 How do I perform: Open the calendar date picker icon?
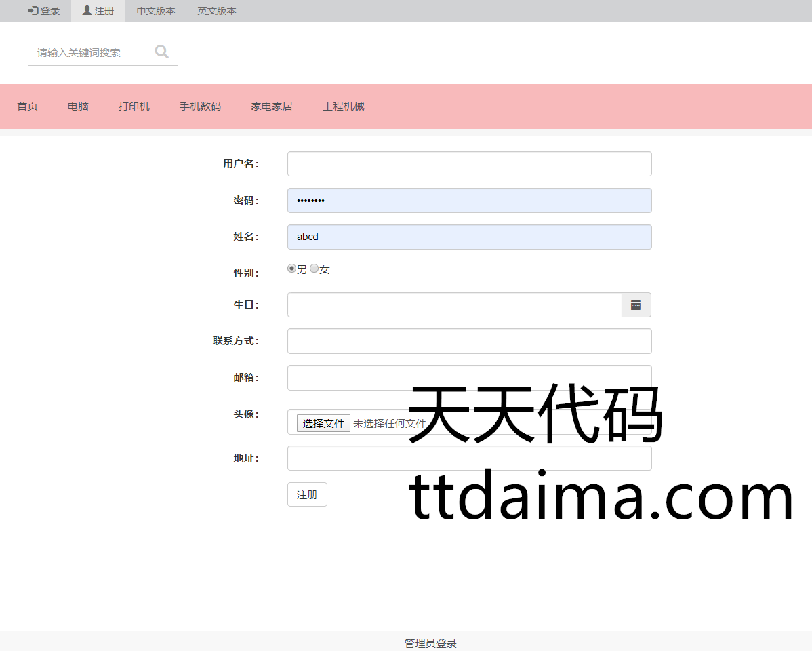coord(636,305)
